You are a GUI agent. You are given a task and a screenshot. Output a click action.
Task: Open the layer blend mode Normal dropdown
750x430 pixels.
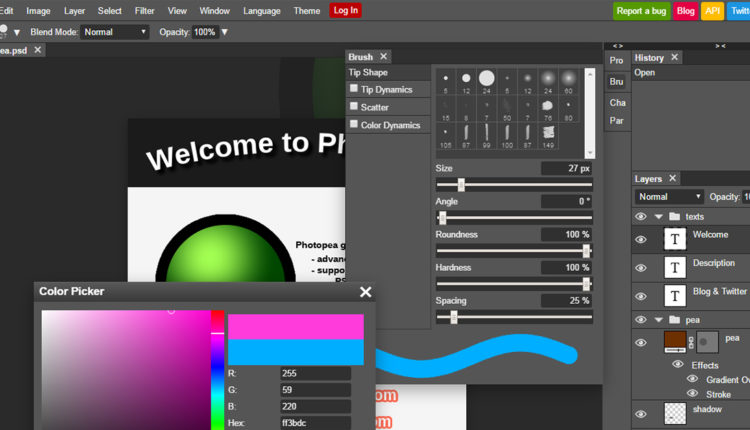point(669,197)
